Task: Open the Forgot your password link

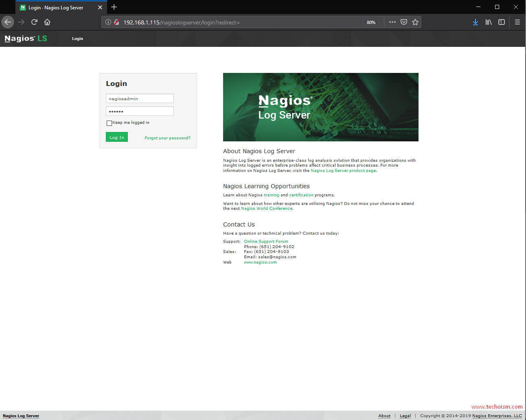Action: point(167,138)
